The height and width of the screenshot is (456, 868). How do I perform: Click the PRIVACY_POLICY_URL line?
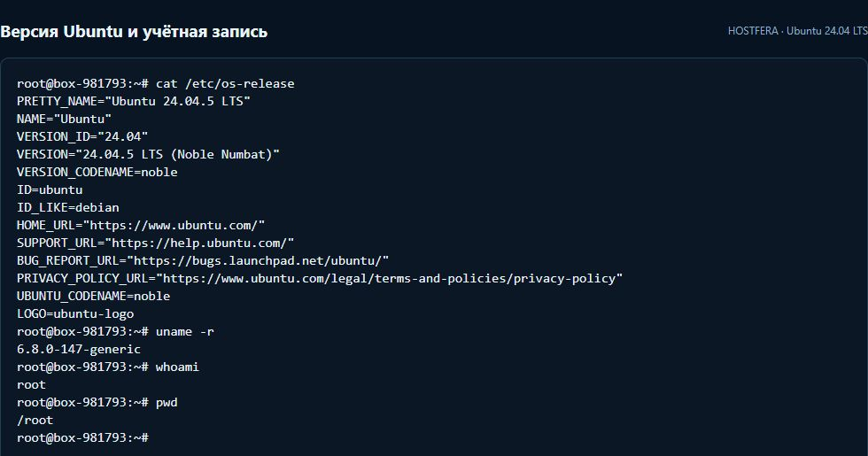pyautogui.click(x=320, y=278)
